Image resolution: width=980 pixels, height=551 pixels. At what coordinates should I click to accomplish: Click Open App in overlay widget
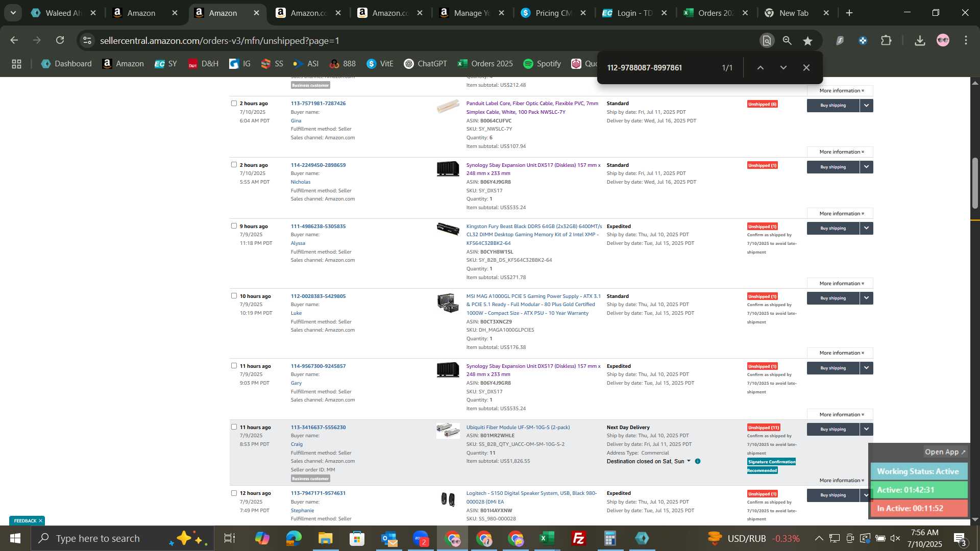945,452
